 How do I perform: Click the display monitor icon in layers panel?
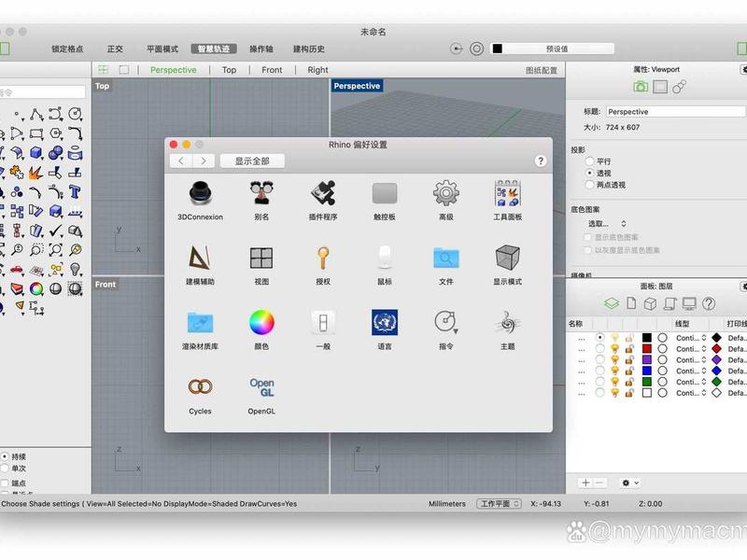tap(689, 304)
